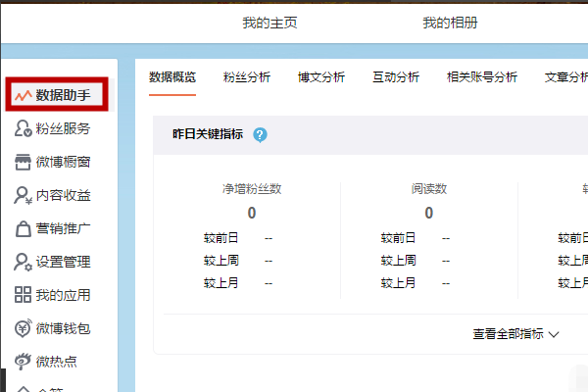Screen dimensions: 588x392
Task: Click the chevron next to 查看全部指标
Action: [554, 334]
